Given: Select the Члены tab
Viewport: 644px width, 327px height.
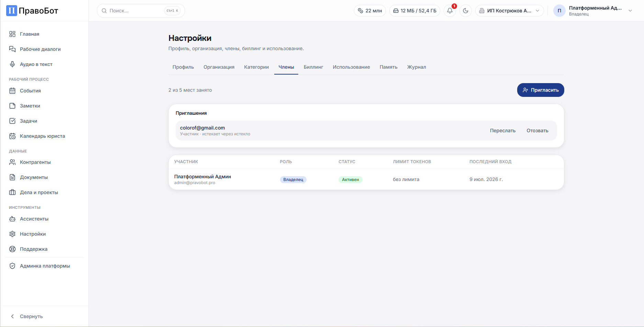Looking at the screenshot, I should point(286,67).
